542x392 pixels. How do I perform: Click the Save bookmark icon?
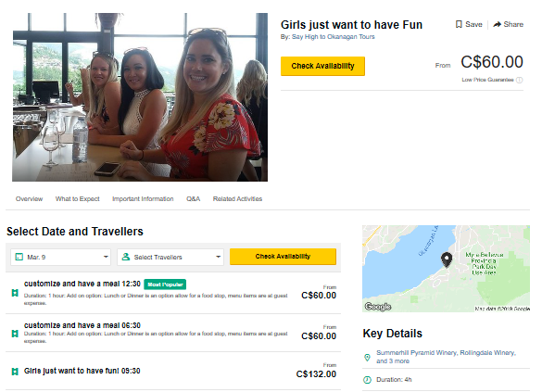(459, 24)
